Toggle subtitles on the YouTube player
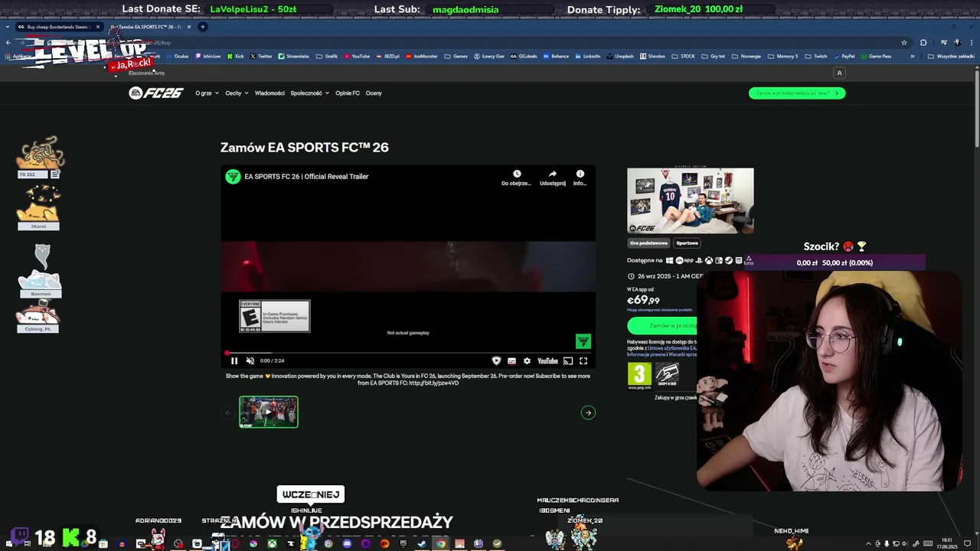The width and height of the screenshot is (980, 551). [511, 361]
